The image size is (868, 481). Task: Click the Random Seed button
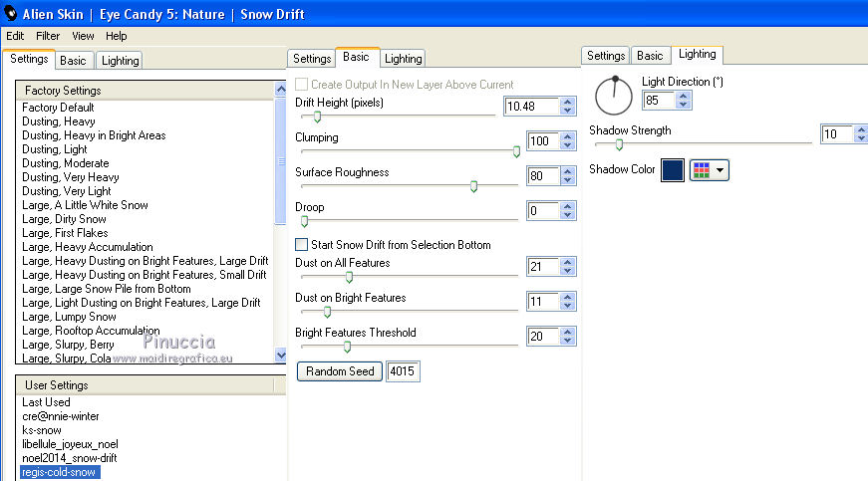(340, 371)
